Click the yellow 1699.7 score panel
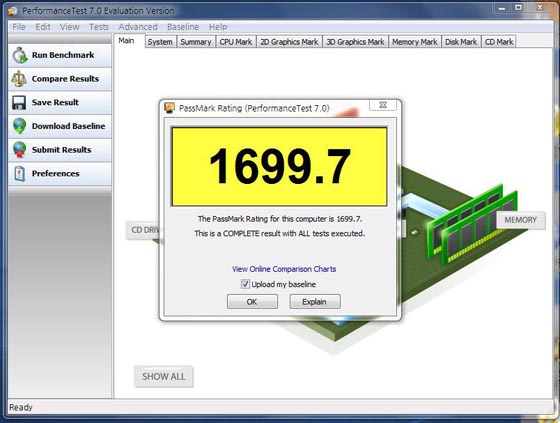This screenshot has height=423, width=560. pos(279,166)
